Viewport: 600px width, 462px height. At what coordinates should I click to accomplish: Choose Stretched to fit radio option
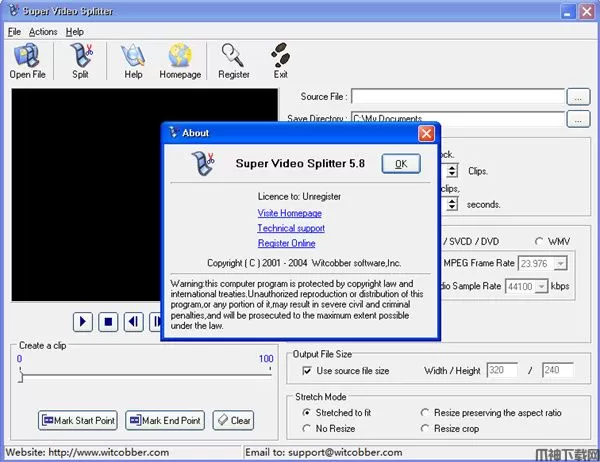[307, 412]
